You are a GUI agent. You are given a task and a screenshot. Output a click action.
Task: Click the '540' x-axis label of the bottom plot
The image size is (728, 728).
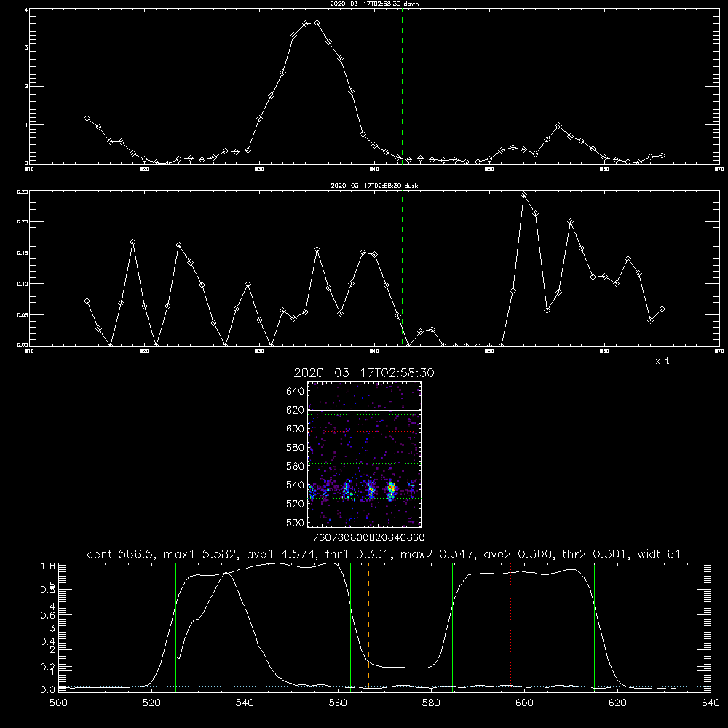pyautogui.click(x=245, y=703)
